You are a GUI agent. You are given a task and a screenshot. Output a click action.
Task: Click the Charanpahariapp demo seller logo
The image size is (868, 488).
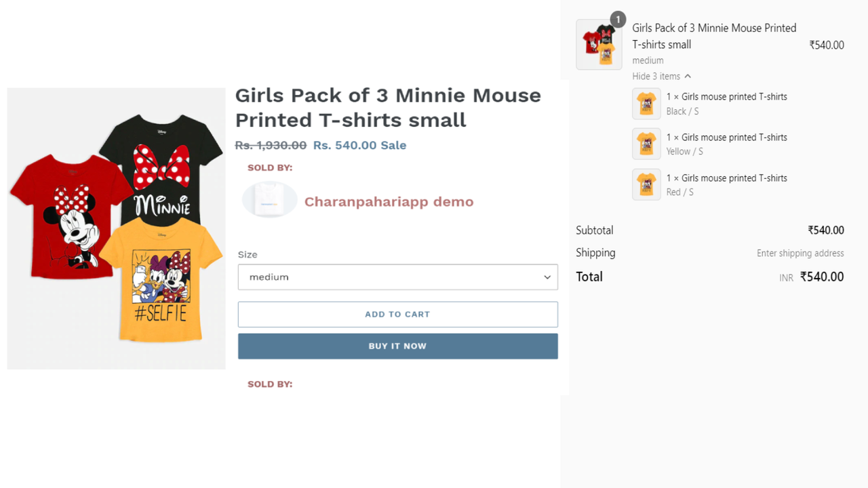tap(269, 199)
